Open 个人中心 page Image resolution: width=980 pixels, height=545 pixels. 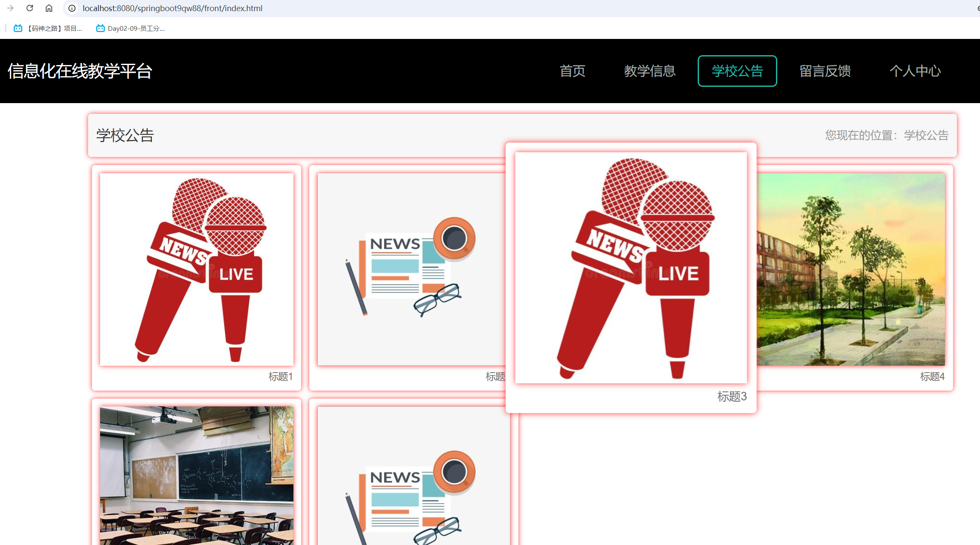915,71
